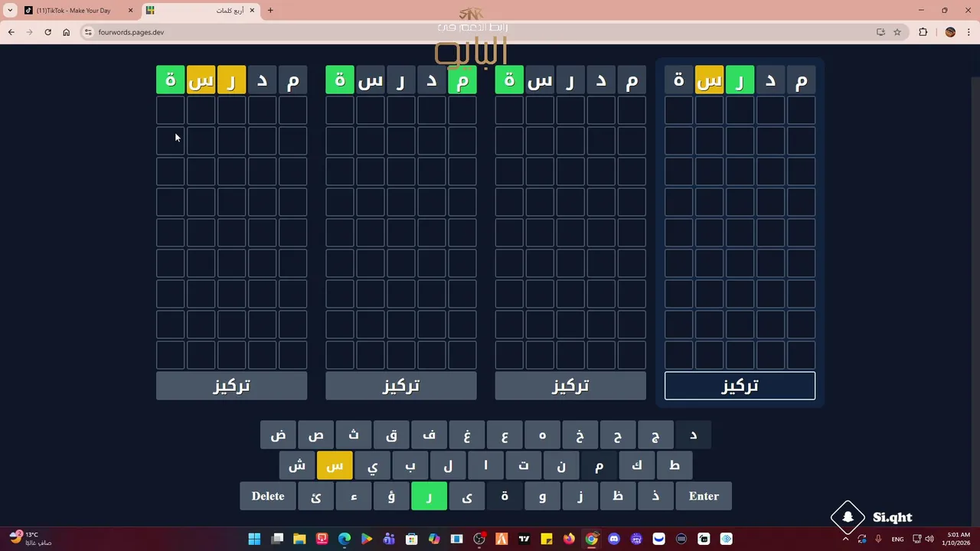Tap the ز key
The width and height of the screenshot is (980, 551).
[x=580, y=496]
